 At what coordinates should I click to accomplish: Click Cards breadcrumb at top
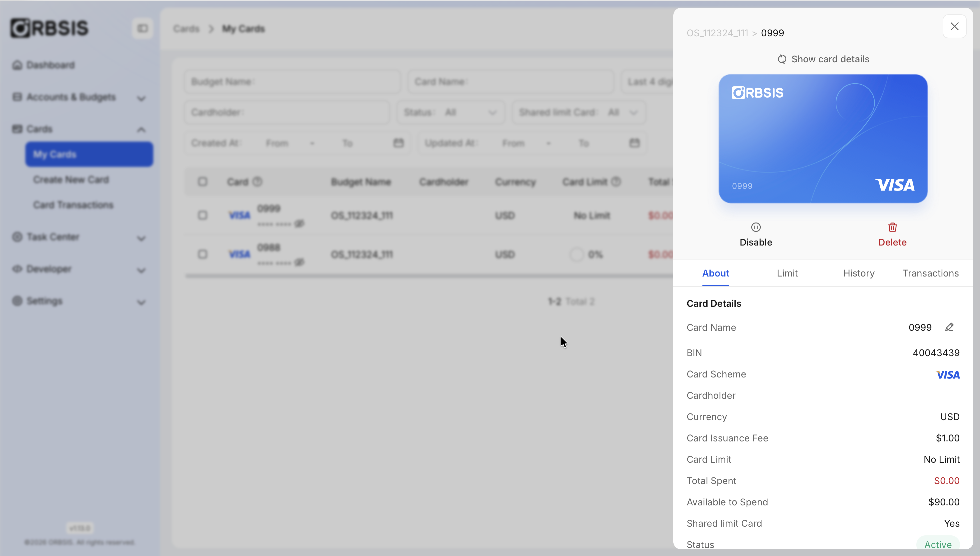point(186,29)
